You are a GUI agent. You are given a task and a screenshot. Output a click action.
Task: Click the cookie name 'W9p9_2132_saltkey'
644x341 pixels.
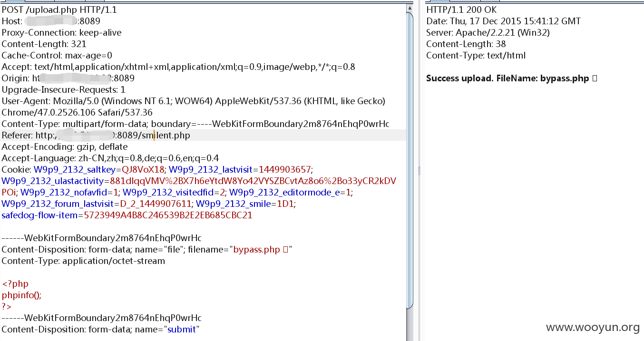(75, 169)
